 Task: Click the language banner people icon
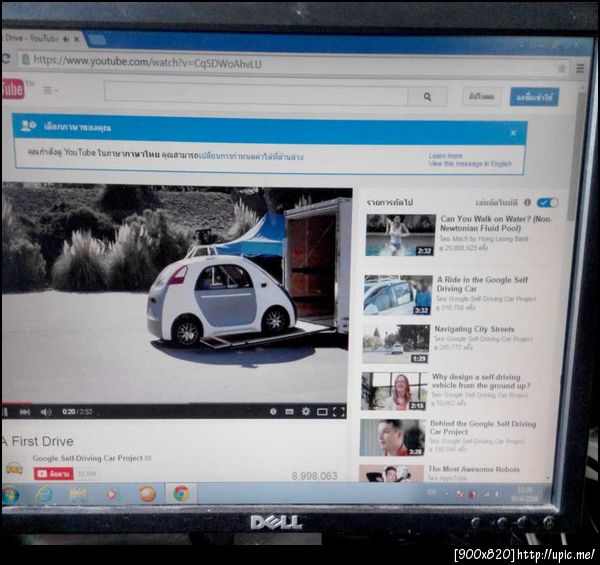coord(28,125)
